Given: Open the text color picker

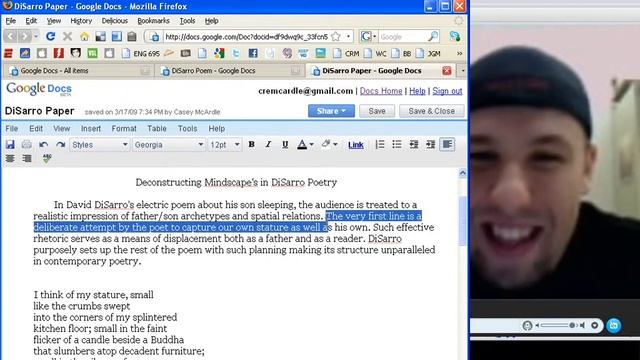Looking at the screenshot, I should 302,144.
